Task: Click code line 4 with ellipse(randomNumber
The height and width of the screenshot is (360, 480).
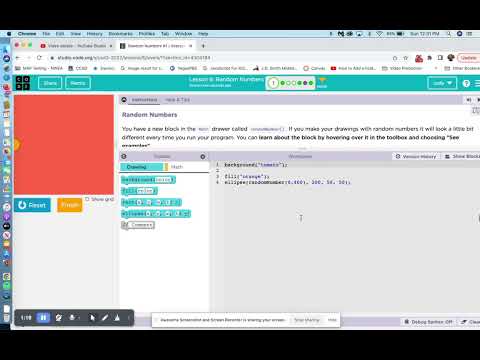Action: pyautogui.click(x=287, y=182)
